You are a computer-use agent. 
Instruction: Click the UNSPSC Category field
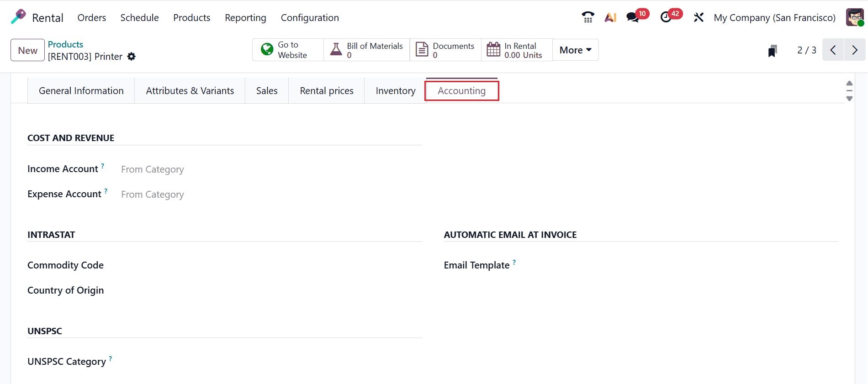[x=271, y=362]
